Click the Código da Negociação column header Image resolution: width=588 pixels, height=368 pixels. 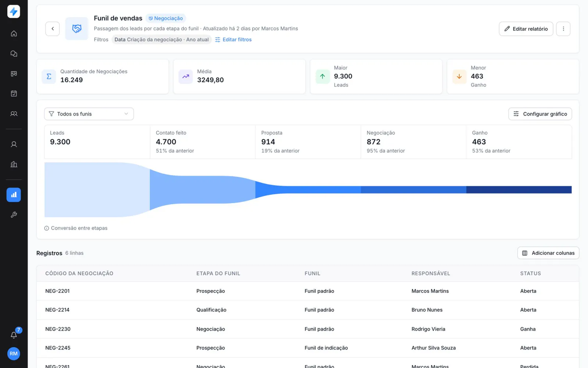(79, 273)
